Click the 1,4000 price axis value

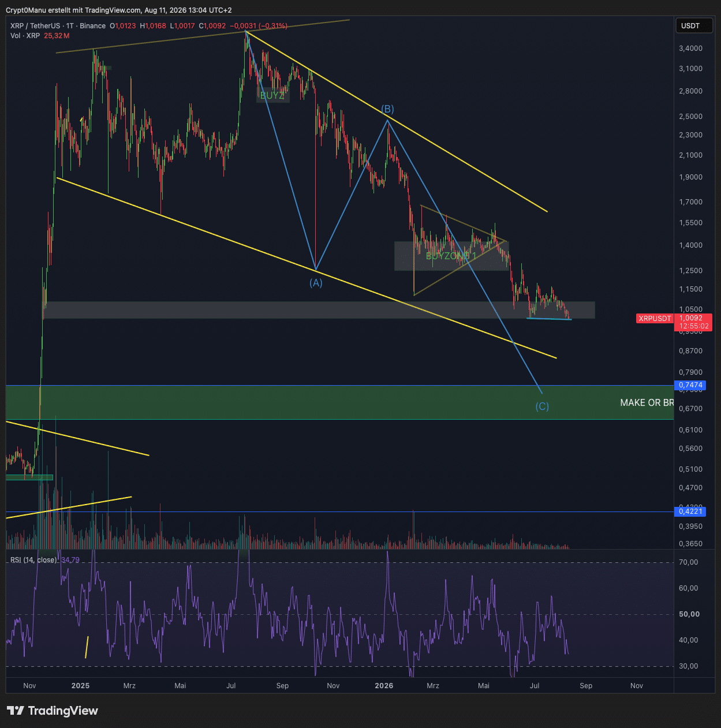(x=691, y=245)
